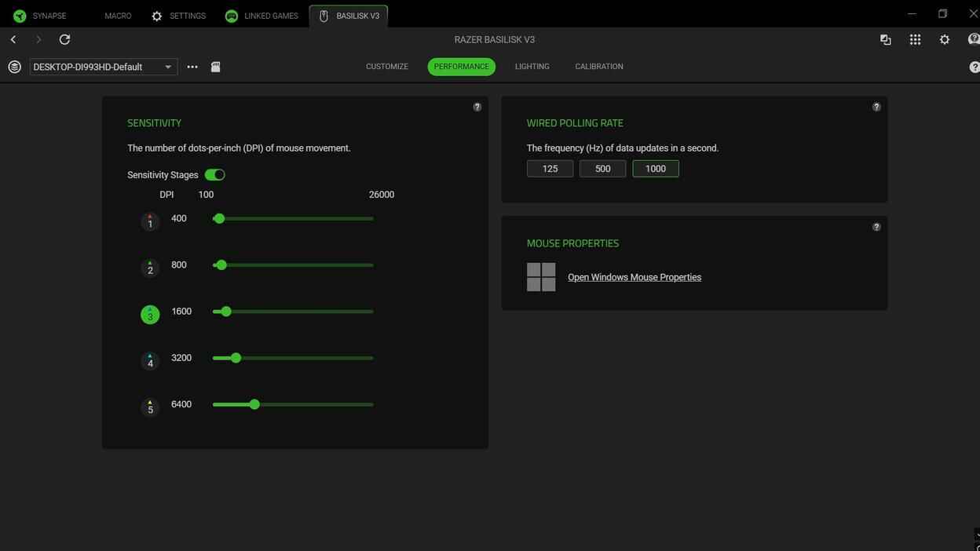Click the 400 DPI value for stage 1
Viewport: 980px width, 551px height.
[x=179, y=218]
